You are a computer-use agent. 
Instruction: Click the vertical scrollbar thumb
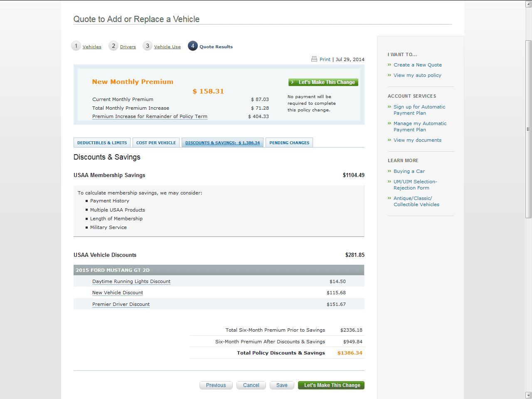pos(528,129)
